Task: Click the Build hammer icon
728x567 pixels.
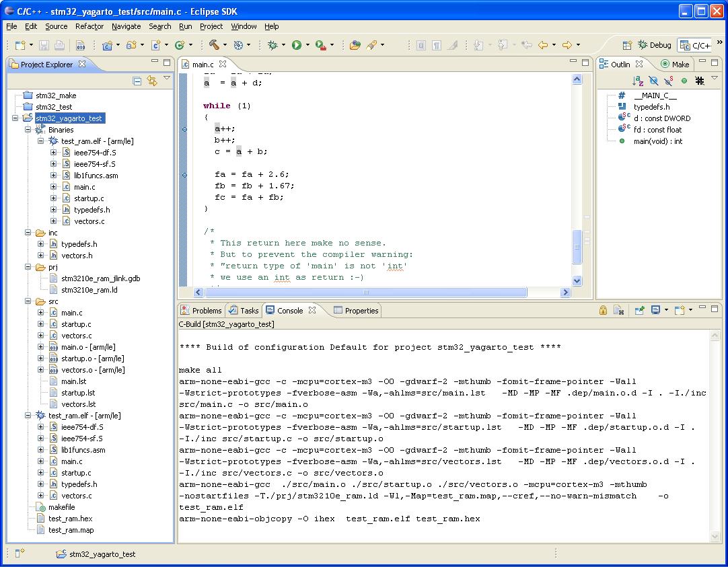Action: point(213,44)
